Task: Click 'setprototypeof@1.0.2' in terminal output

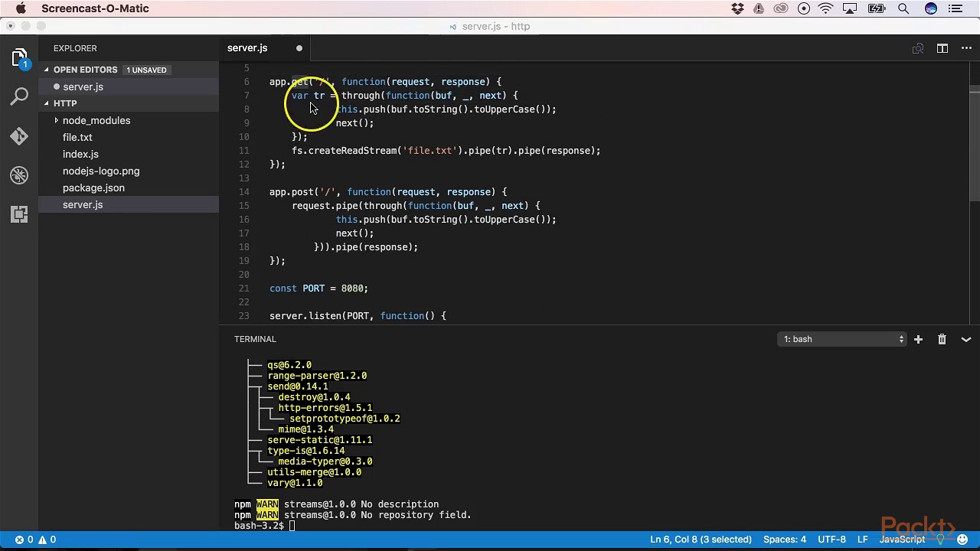Action: (x=345, y=419)
